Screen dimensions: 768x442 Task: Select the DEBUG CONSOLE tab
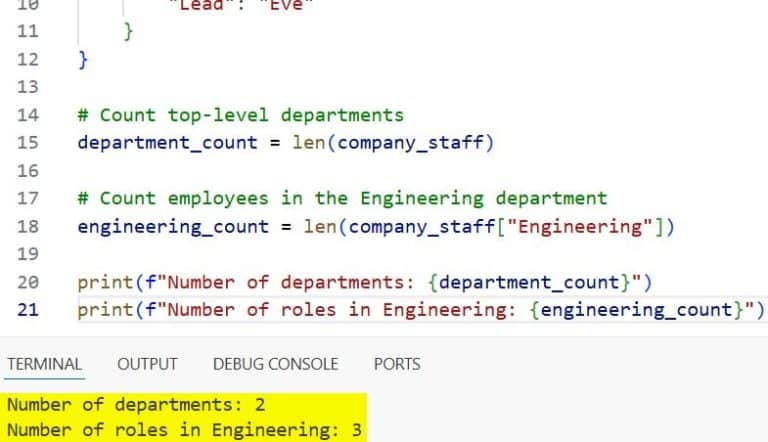(x=275, y=364)
